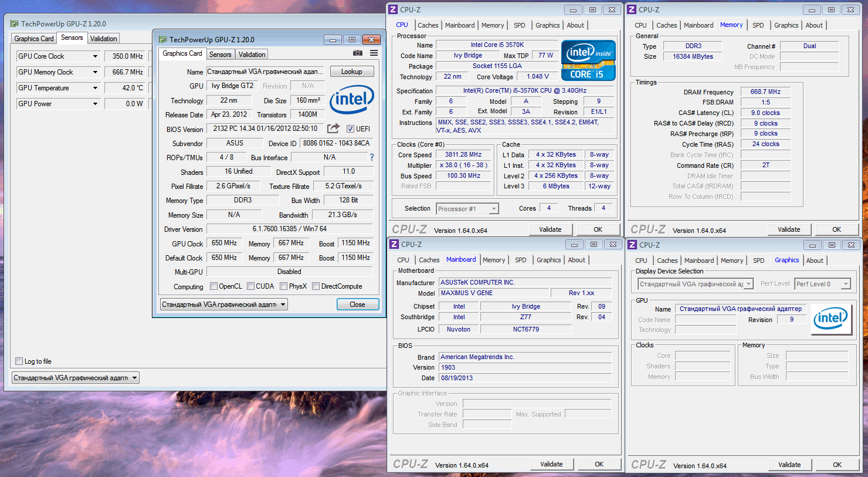Open the Validation tab in front GPU-Z
The image size is (868, 477).
[252, 55]
